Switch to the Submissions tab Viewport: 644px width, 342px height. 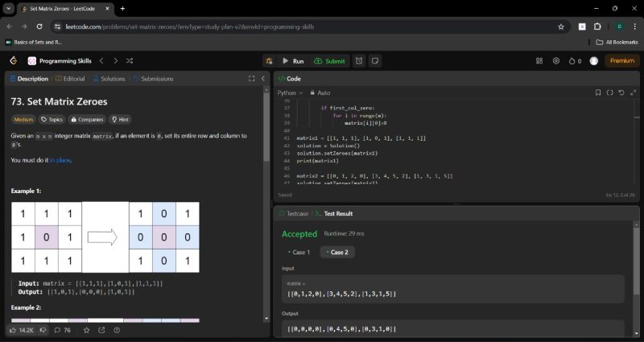click(x=154, y=79)
